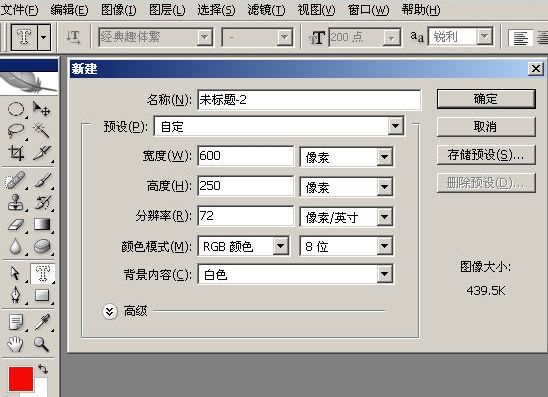
Task: Expand the 高级 advanced section
Action: click(110, 311)
